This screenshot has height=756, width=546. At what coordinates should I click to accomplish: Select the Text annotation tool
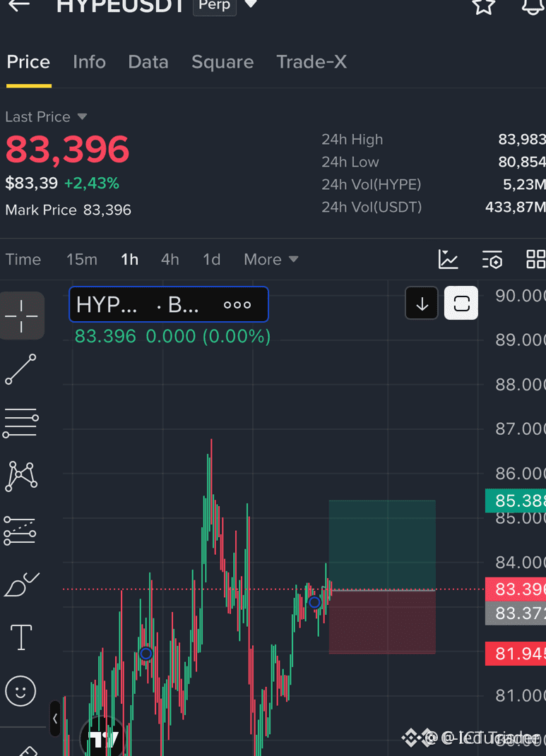coord(21,637)
